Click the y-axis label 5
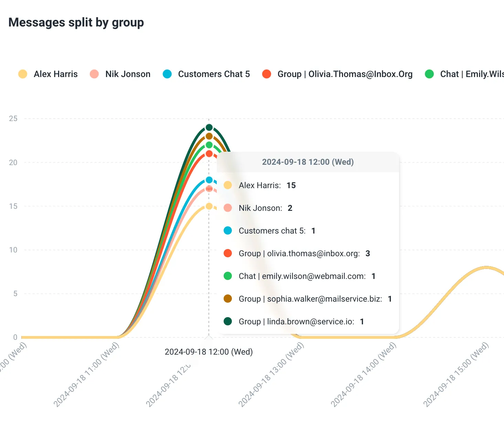The height and width of the screenshot is (432, 504). click(15, 293)
